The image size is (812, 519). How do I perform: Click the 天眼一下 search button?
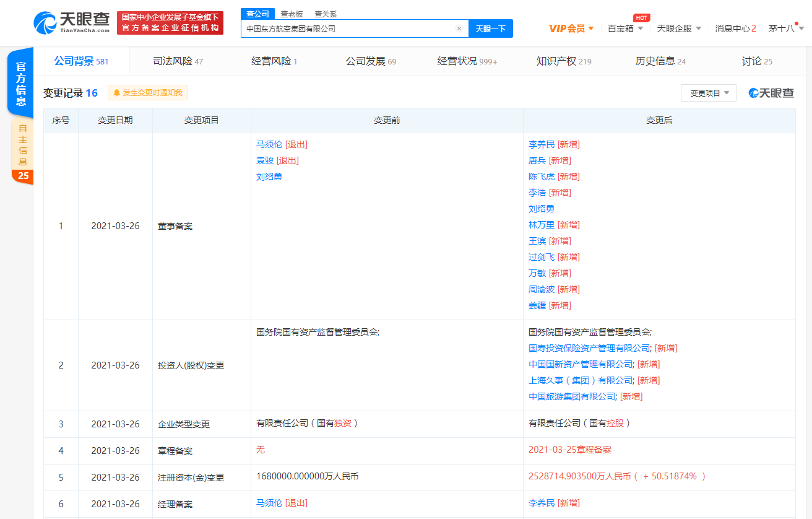(491, 28)
